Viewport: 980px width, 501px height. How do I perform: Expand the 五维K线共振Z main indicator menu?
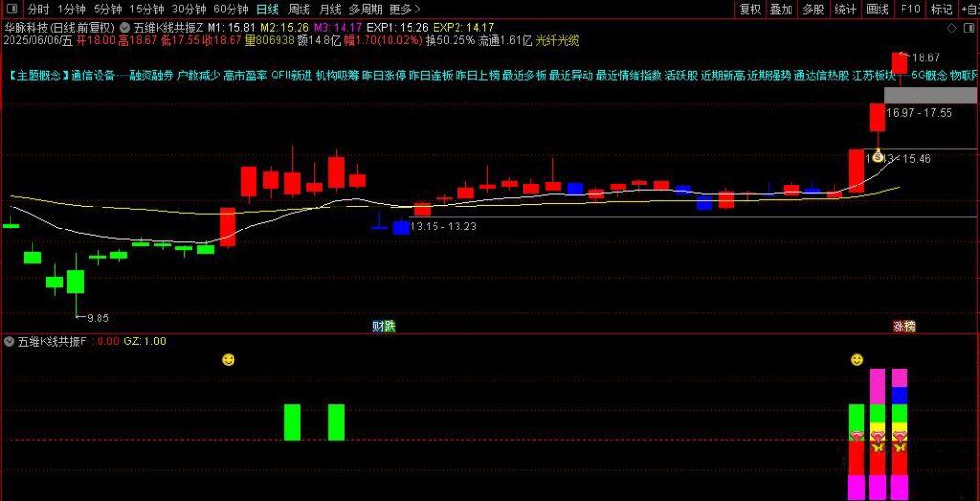pos(126,27)
